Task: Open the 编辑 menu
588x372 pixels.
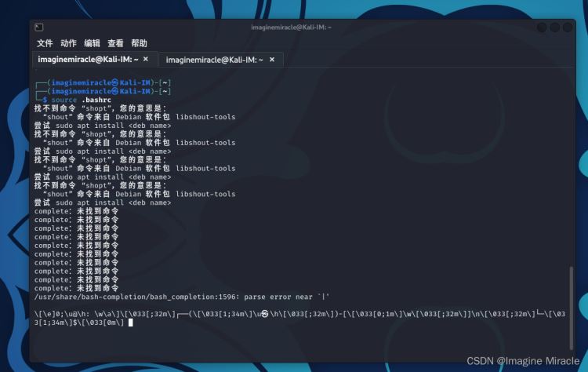Action: (92, 43)
